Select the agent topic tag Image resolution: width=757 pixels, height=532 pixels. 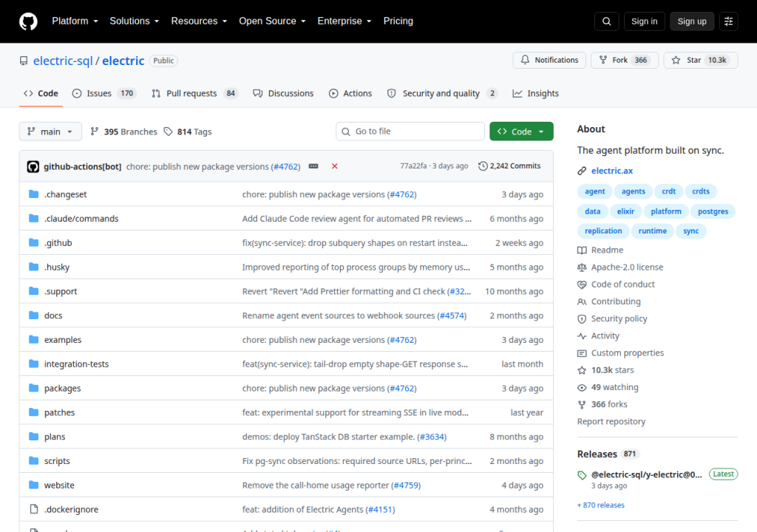[x=595, y=191]
